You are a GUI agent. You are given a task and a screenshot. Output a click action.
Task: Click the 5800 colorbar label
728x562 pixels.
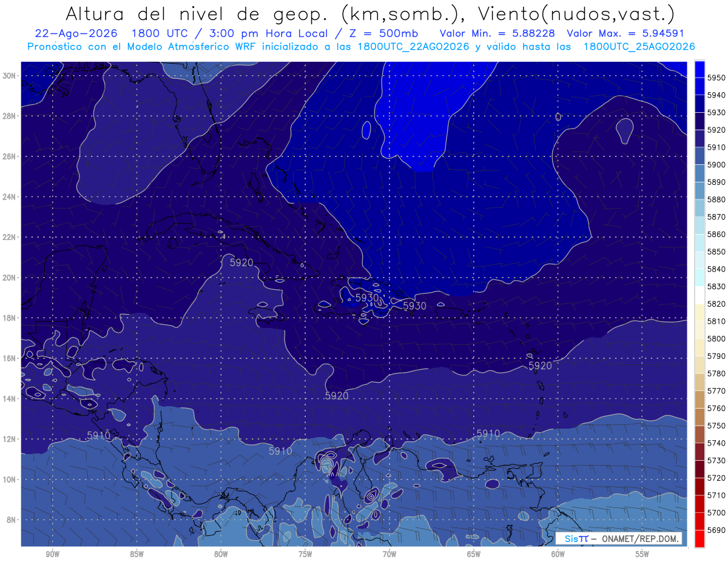[x=717, y=338]
